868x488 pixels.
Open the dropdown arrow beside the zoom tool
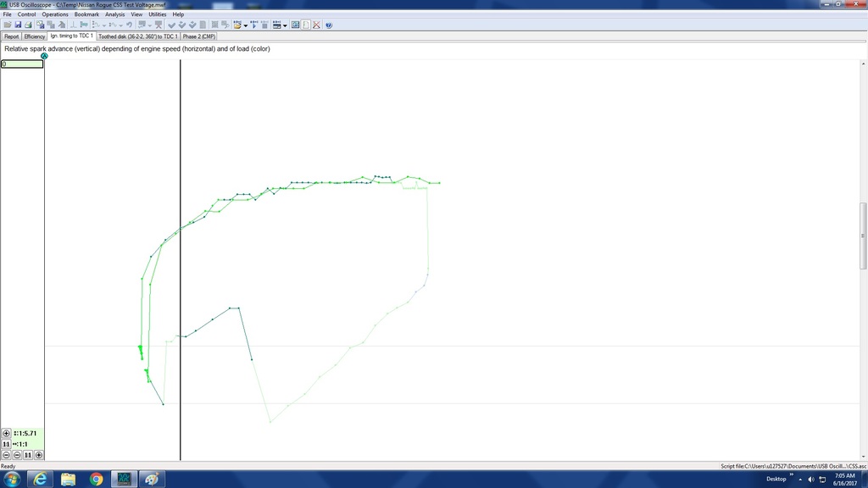150,25
